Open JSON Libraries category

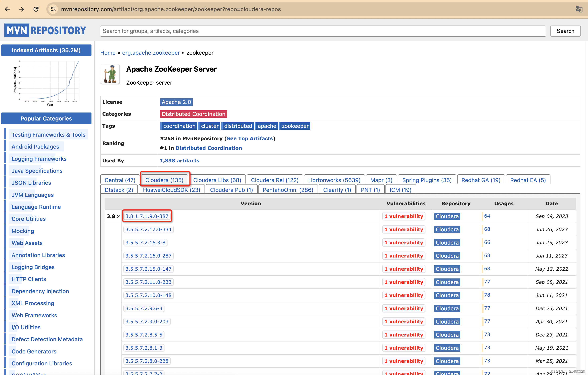[31, 183]
